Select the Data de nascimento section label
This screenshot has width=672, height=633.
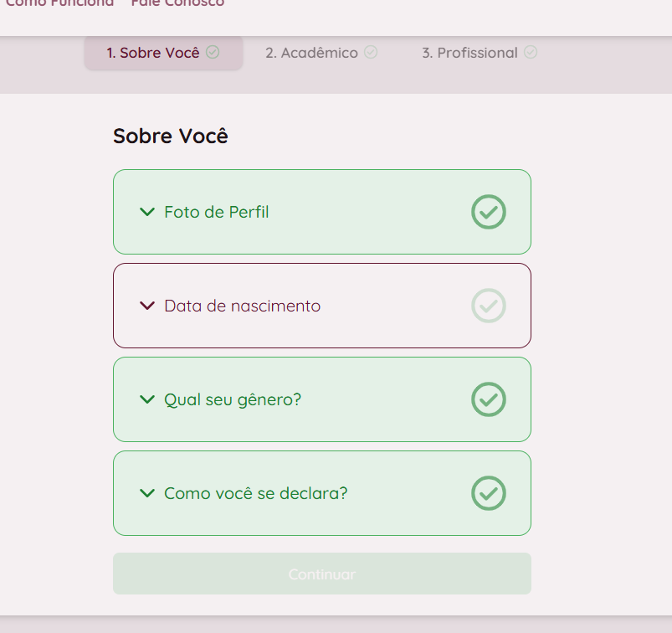tap(243, 306)
